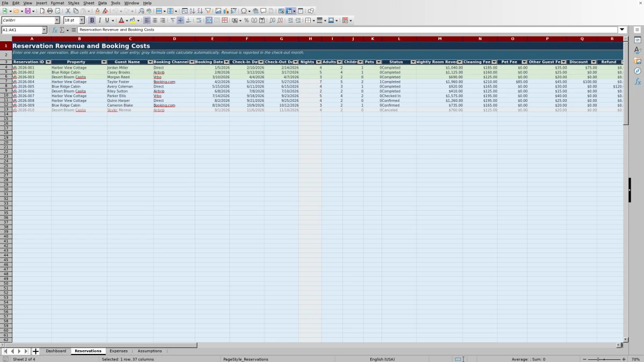Open the Guest Name column filter dropdown
Image resolution: width=644 pixels, height=362 pixels.
[150, 62]
